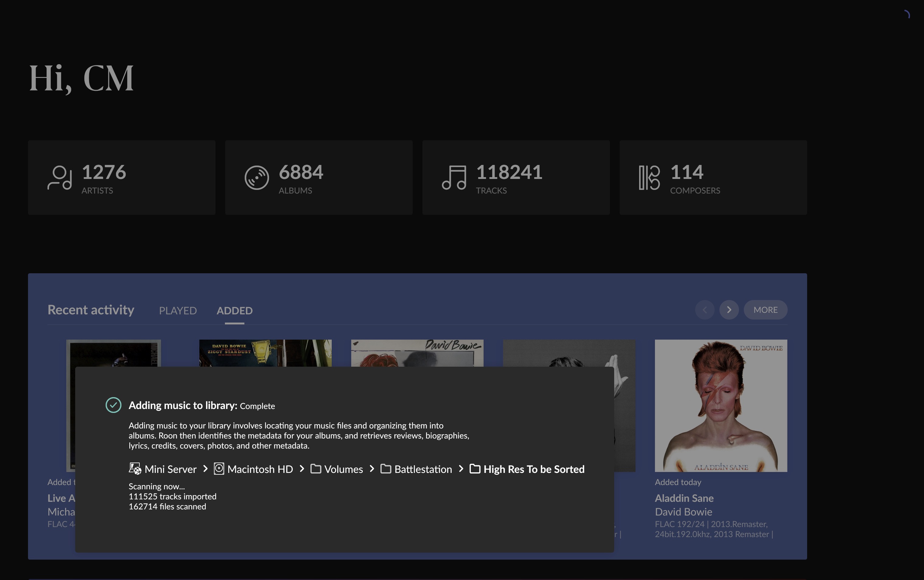Viewport: 924px width, 580px height.
Task: Click the MORE button in Recent activity
Action: 766,309
